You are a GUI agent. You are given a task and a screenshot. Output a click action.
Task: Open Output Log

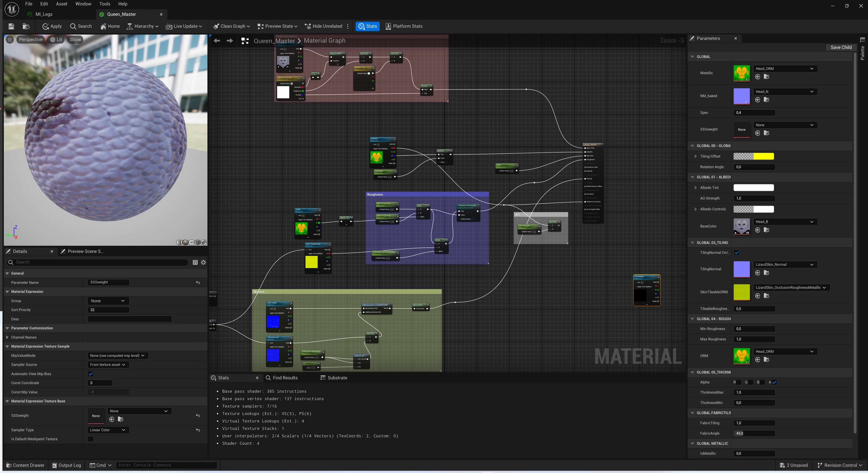coord(67,465)
